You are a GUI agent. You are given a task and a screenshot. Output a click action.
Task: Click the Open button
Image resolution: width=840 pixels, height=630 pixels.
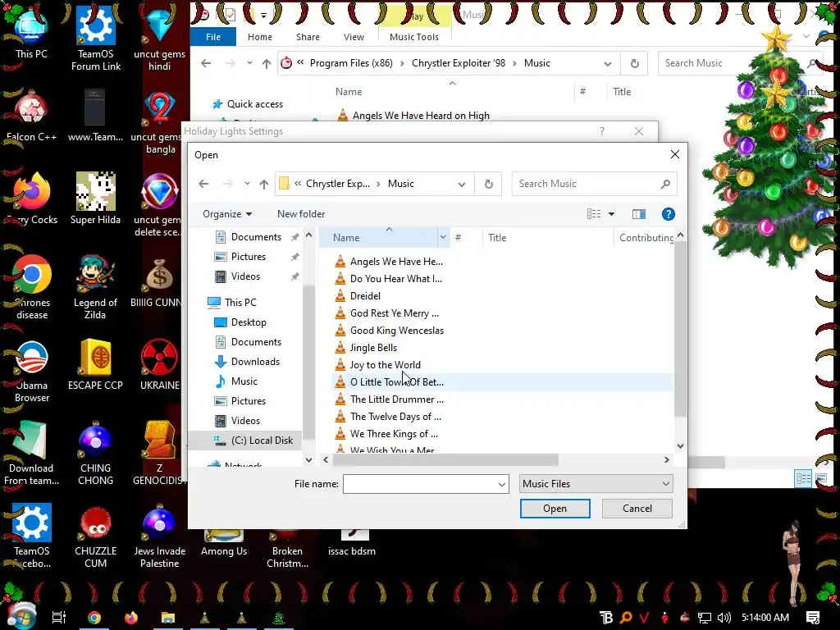coord(555,509)
